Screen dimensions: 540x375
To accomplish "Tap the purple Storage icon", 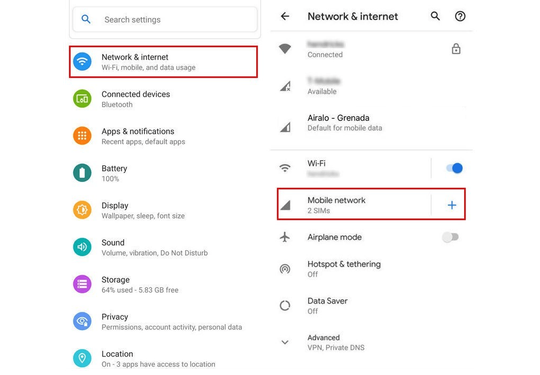I will [x=82, y=284].
